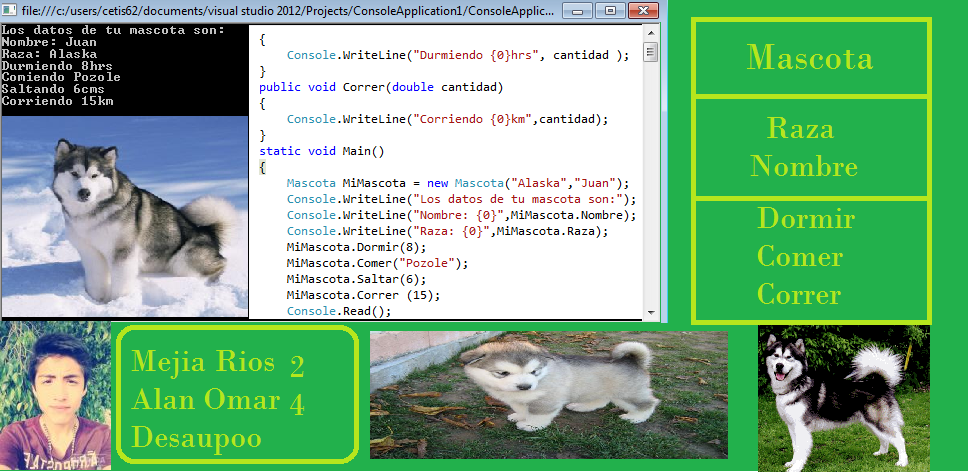Click the Alaskan malamute sitting in snow photo
This screenshot has width=968, height=472.
[124, 217]
